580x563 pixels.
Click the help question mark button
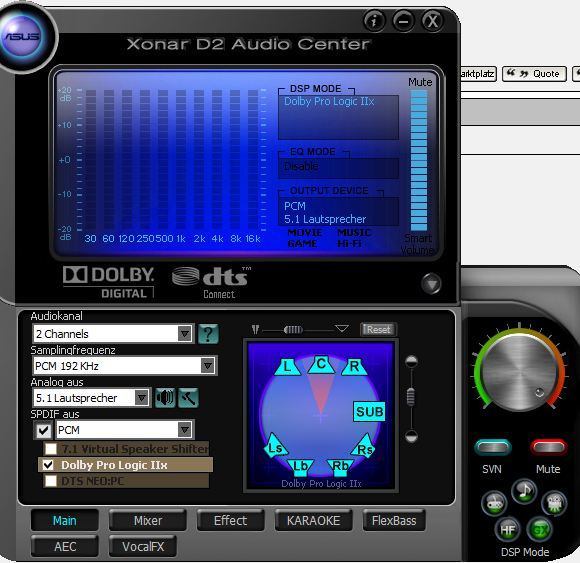(x=208, y=334)
